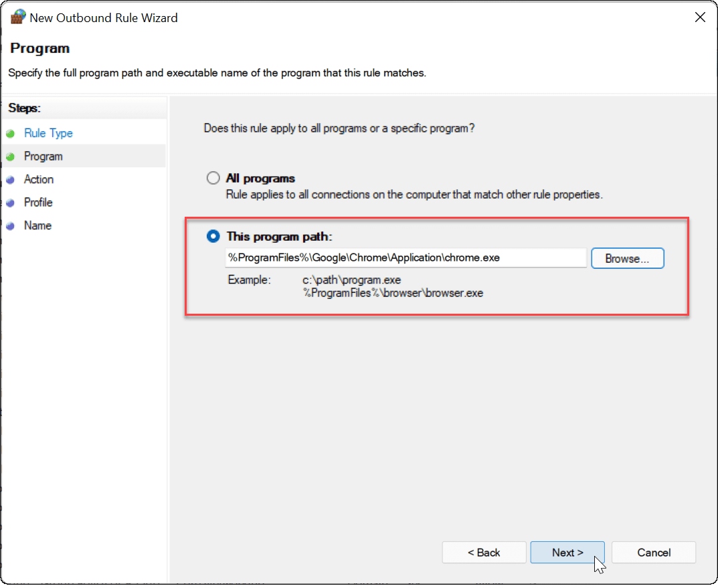Click the green bullet beside Program step
718x588 pixels.
coord(10,157)
